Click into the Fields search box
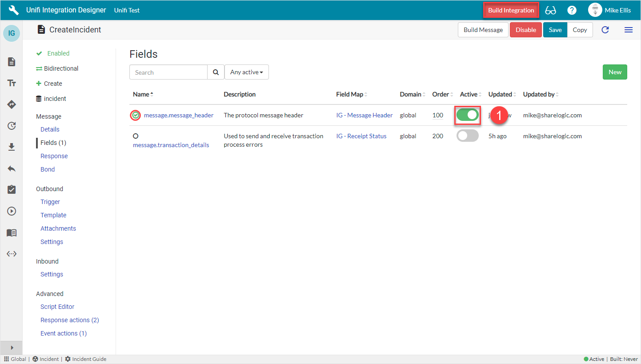Viewport: 641px width, 364px height. [168, 72]
